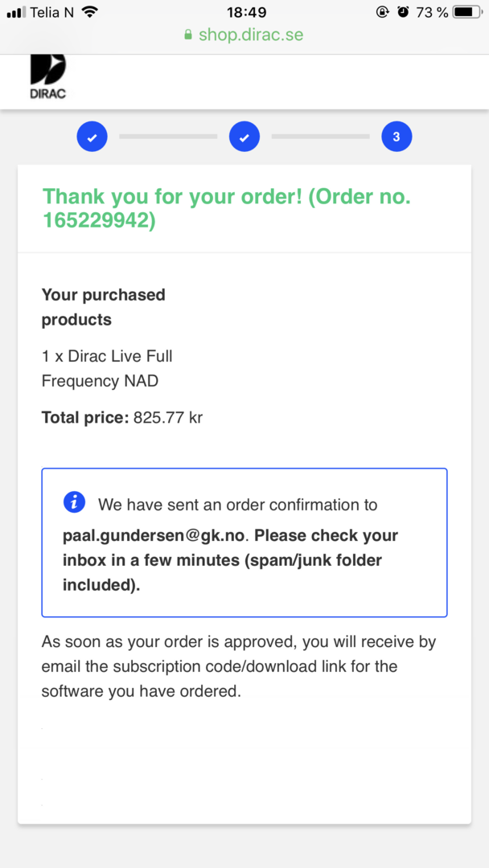The height and width of the screenshot is (868, 489).
Task: Select the step 3 circle indicator
Action: [397, 137]
